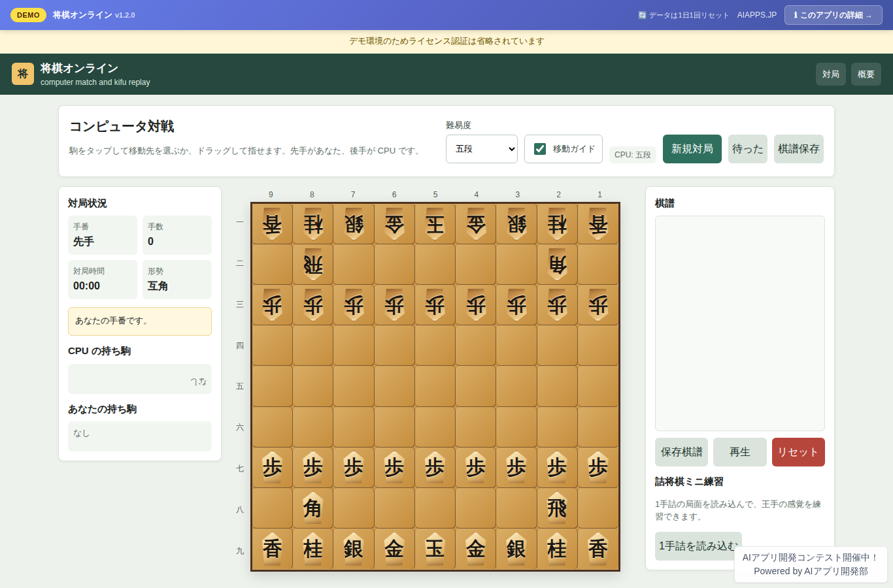The image size is (893, 588).
Task: Open このアプリの詳細 link
Action: (x=834, y=15)
